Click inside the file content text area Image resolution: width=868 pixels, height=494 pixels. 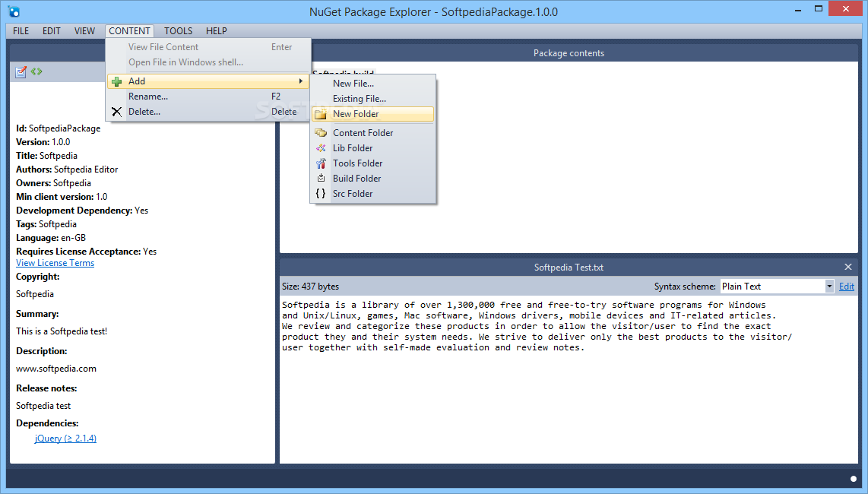[569, 379]
